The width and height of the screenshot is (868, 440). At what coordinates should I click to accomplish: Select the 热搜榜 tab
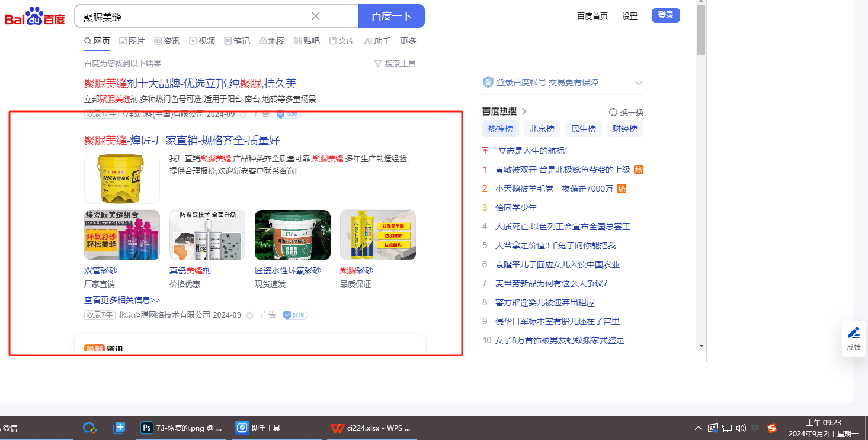pos(501,129)
